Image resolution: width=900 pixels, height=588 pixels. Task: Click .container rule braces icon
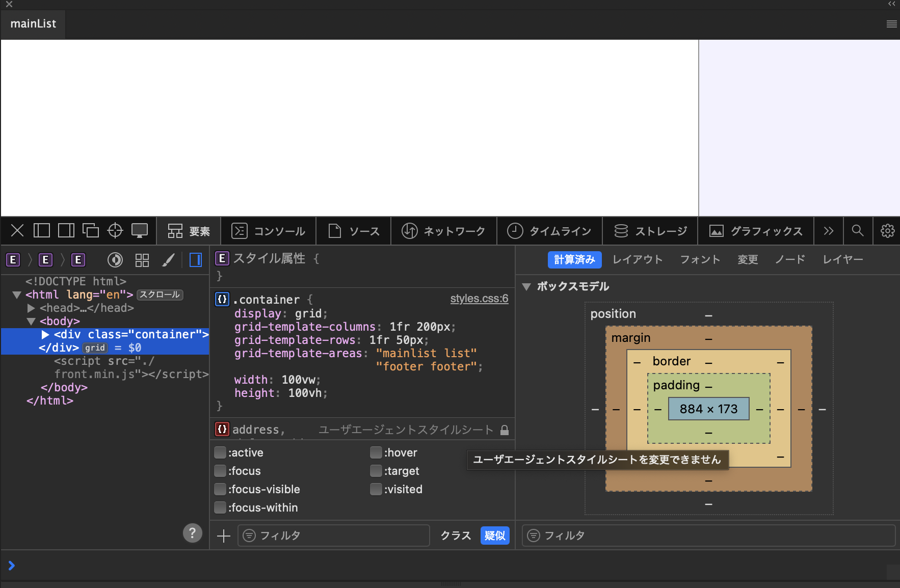(222, 299)
